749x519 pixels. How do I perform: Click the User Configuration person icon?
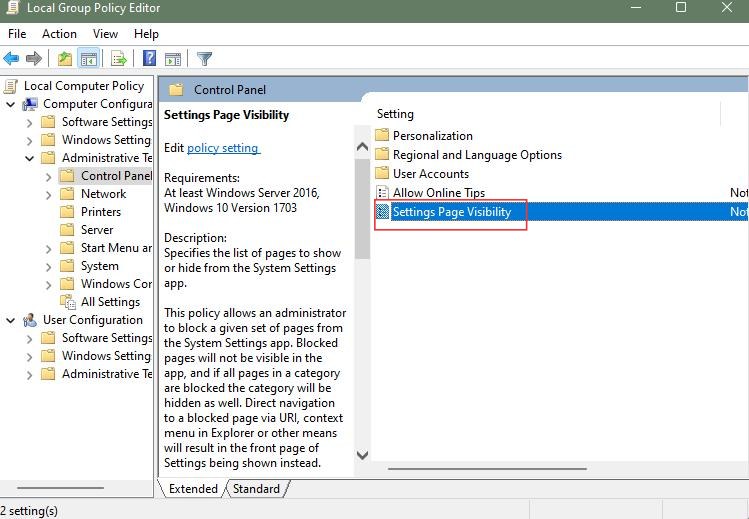click(x=30, y=320)
